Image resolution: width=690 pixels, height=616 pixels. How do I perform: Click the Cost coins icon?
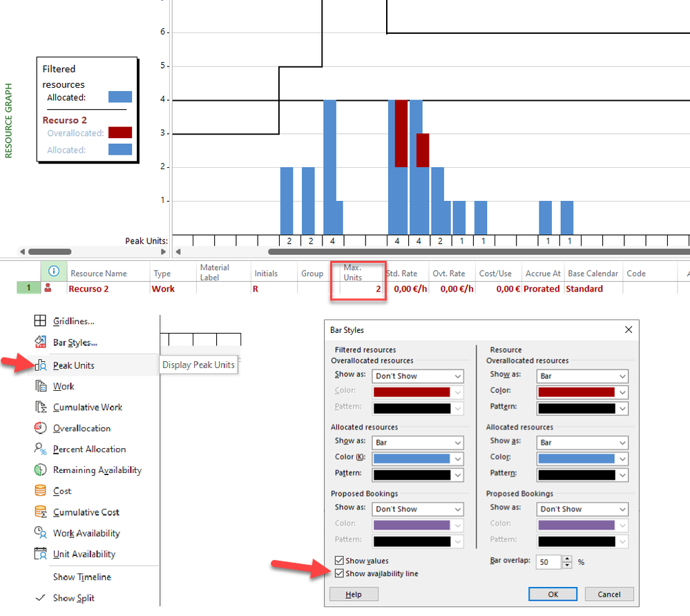(41, 490)
